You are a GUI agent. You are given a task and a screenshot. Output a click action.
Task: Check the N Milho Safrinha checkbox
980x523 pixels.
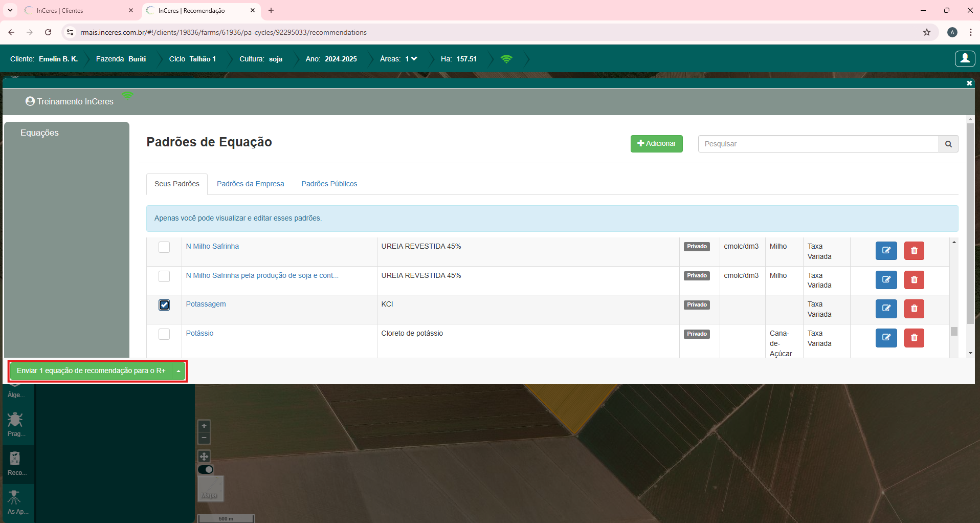pyautogui.click(x=164, y=247)
